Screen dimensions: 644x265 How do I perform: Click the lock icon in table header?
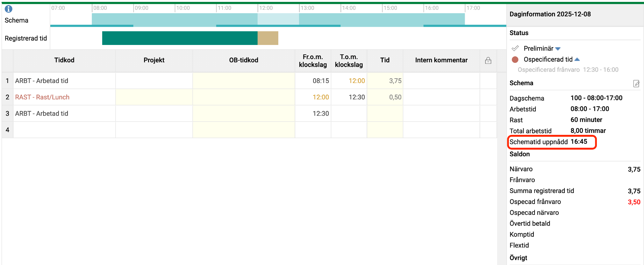488,60
